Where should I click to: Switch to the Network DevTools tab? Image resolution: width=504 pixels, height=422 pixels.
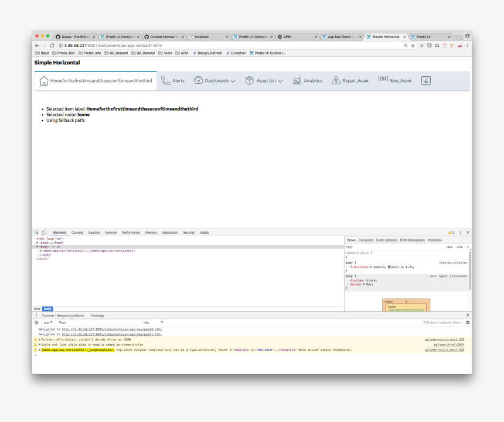[x=111, y=233]
